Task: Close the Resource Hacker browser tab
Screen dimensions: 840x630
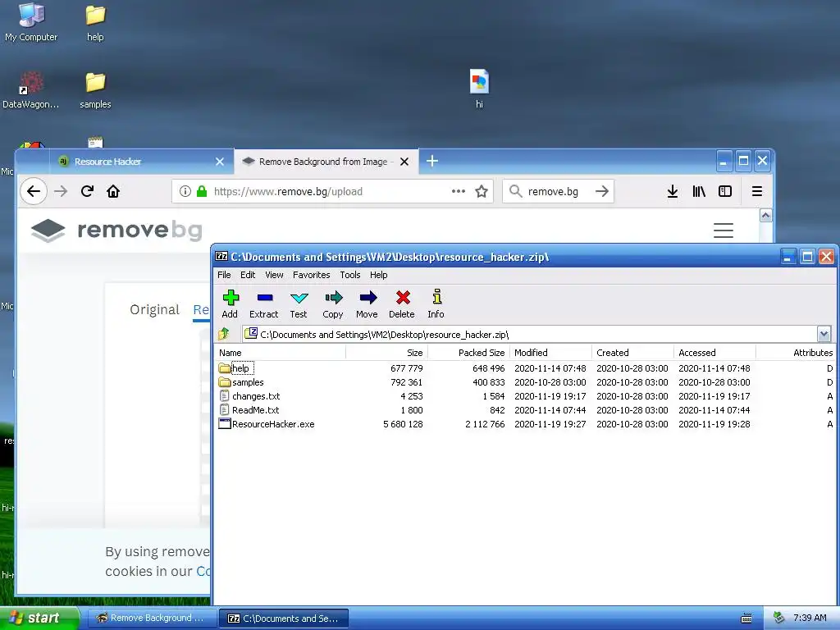Action: tap(220, 162)
